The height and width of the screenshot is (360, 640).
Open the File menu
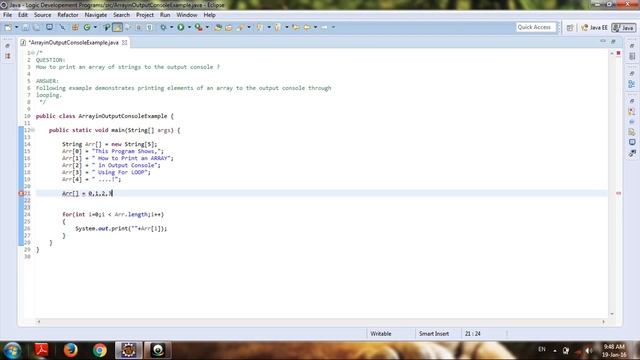pyautogui.click(x=7, y=15)
